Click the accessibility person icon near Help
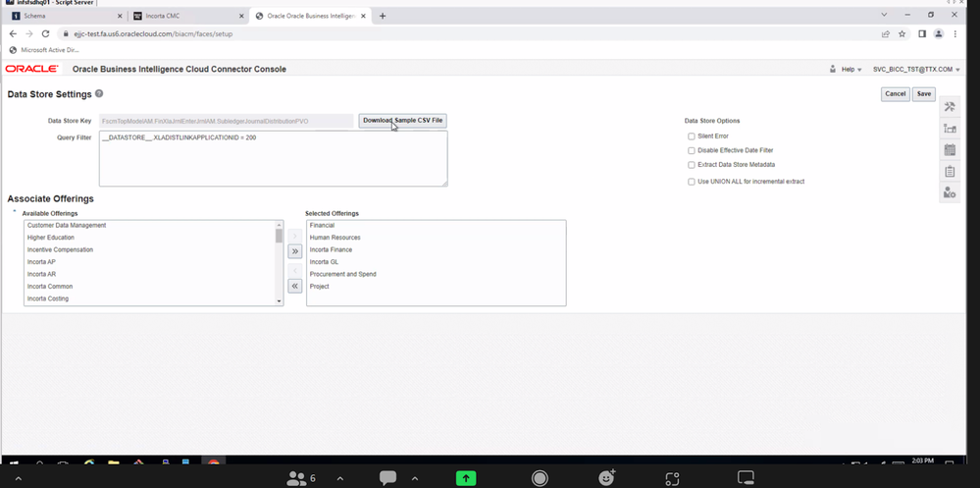Viewport: 980px width, 488px height. (833, 69)
